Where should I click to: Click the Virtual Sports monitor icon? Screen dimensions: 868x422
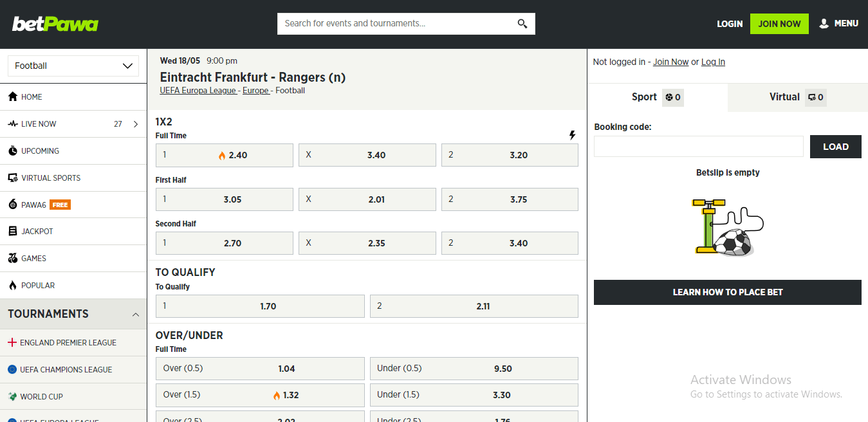tap(13, 178)
